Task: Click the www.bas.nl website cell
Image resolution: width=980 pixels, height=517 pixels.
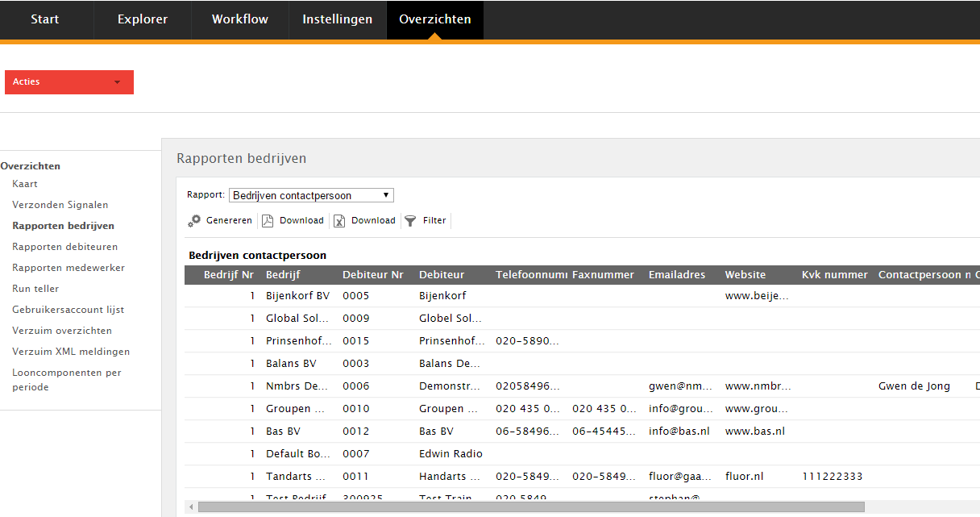Action: coord(755,432)
